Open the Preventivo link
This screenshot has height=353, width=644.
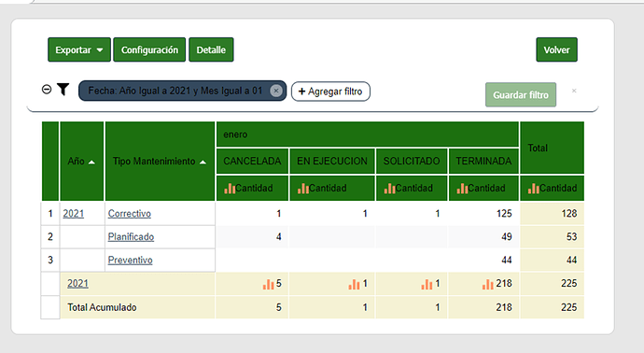point(130,261)
